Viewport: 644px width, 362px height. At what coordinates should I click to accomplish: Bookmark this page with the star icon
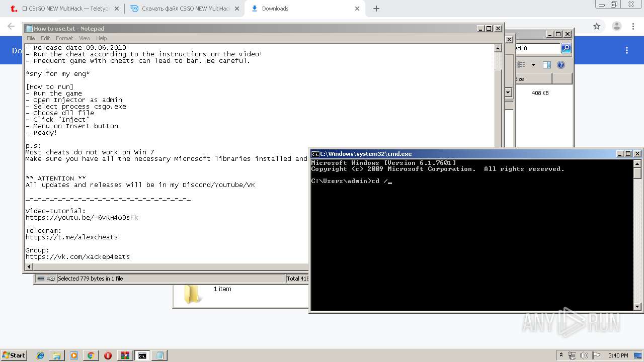pos(597,26)
